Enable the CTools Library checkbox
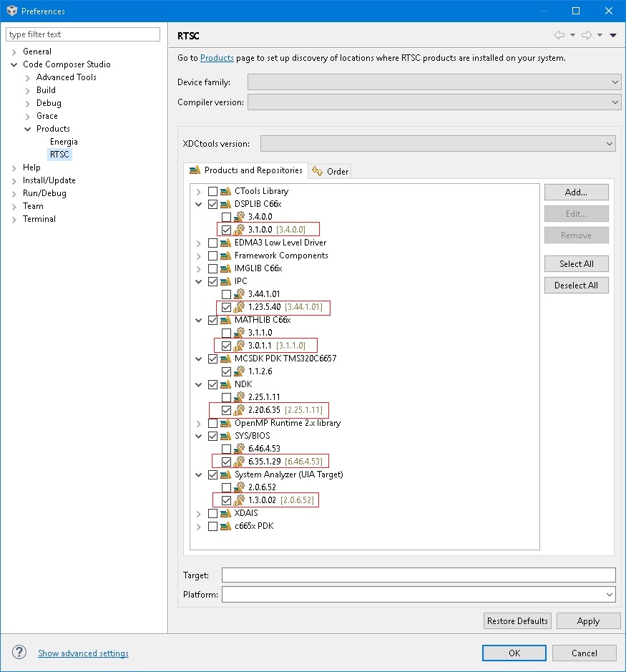The width and height of the screenshot is (626, 672). pyautogui.click(x=212, y=191)
